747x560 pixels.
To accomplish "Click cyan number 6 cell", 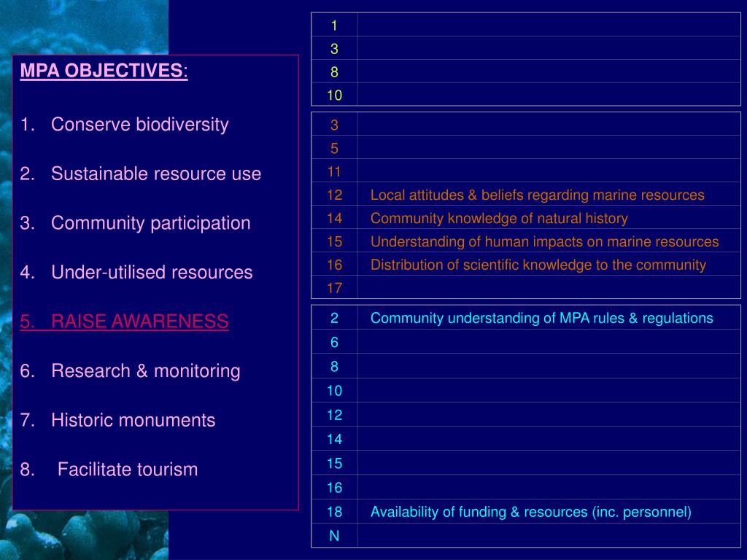I will [x=334, y=342].
